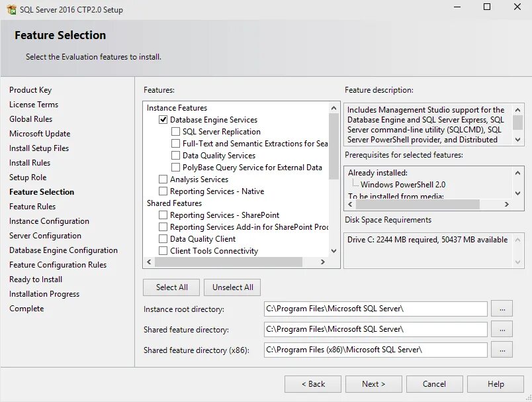Select Setup Role step

click(x=28, y=177)
